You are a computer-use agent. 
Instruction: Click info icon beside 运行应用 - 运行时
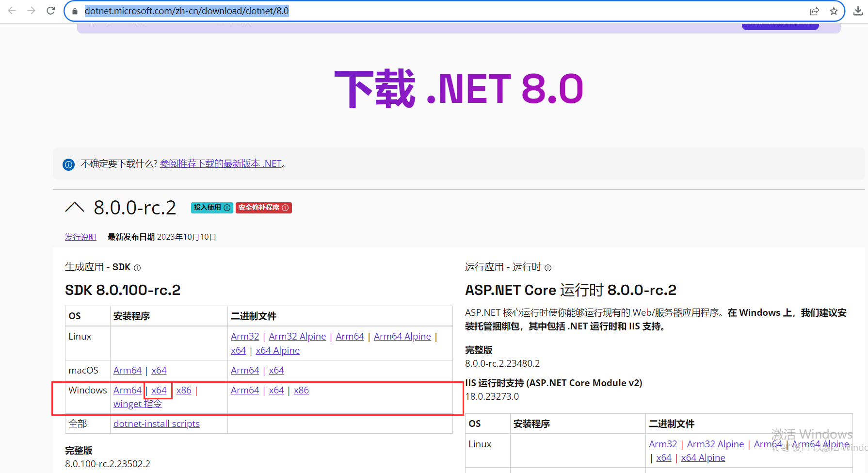tap(548, 268)
